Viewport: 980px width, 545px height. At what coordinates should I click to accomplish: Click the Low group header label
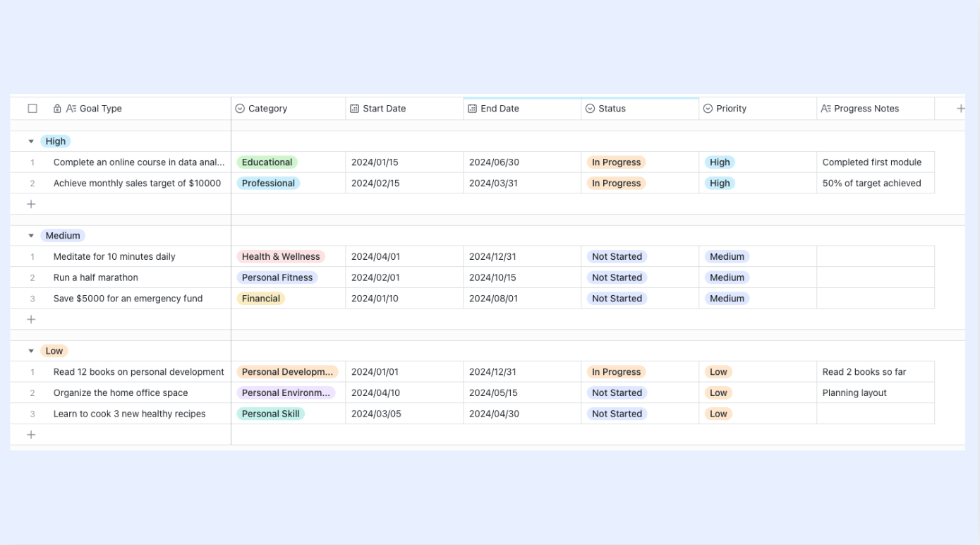(x=54, y=351)
